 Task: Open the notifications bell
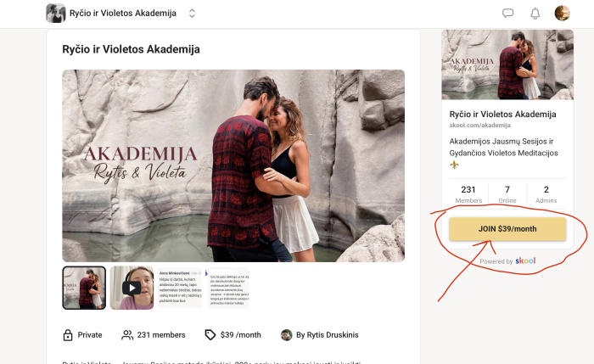pos(535,14)
